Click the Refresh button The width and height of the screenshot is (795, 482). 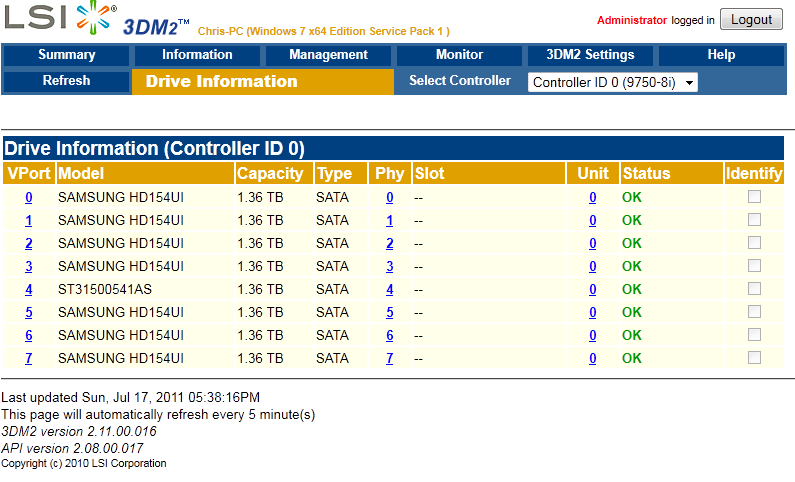click(x=66, y=81)
